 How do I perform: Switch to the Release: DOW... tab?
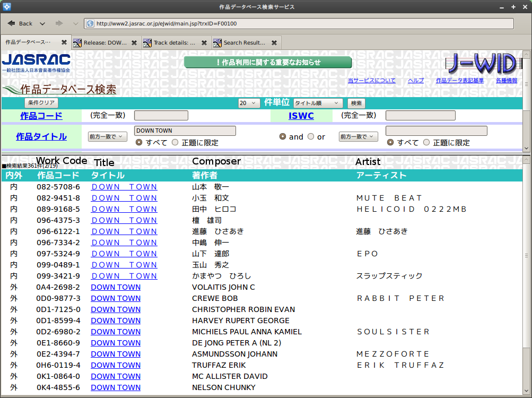click(x=105, y=43)
